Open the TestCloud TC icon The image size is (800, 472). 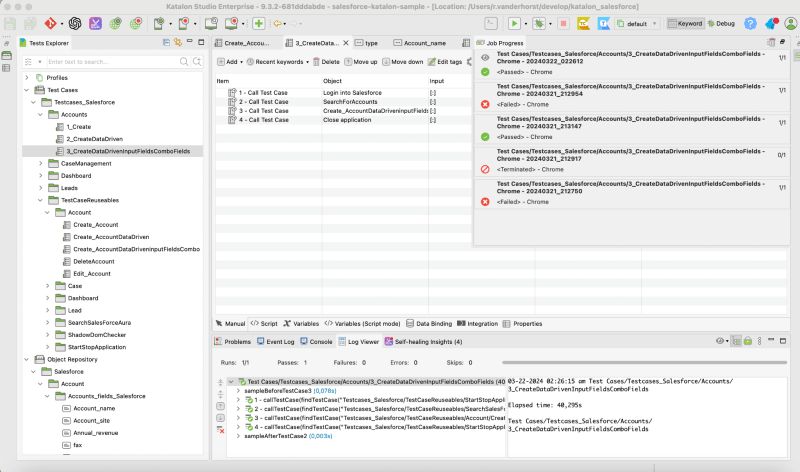pos(583,23)
